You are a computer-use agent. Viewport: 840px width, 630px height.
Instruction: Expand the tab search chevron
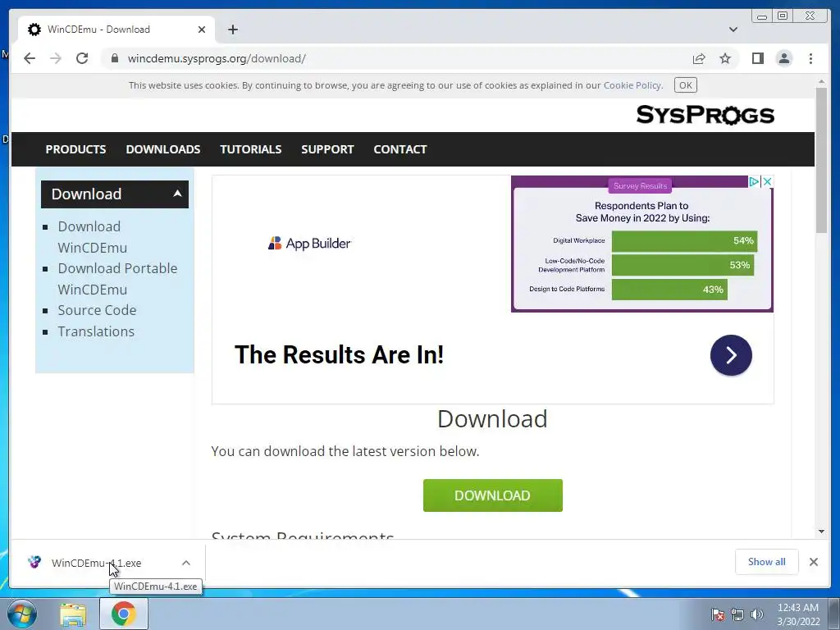click(x=733, y=30)
